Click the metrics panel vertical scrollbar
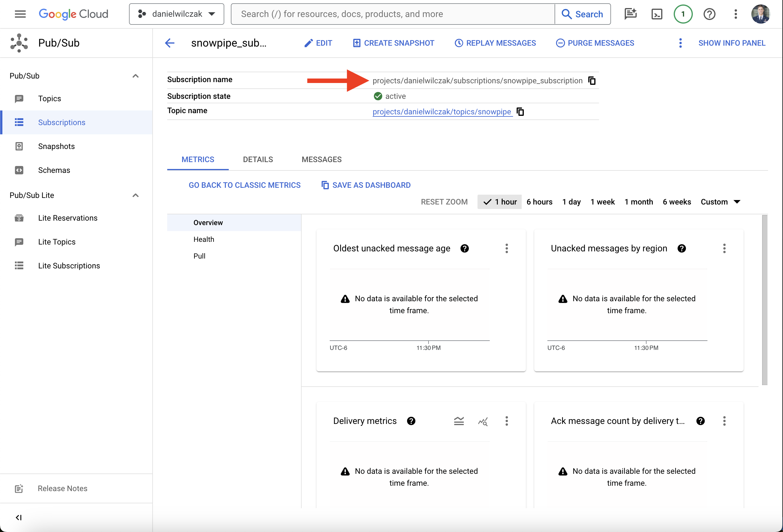The image size is (783, 532). tap(764, 300)
